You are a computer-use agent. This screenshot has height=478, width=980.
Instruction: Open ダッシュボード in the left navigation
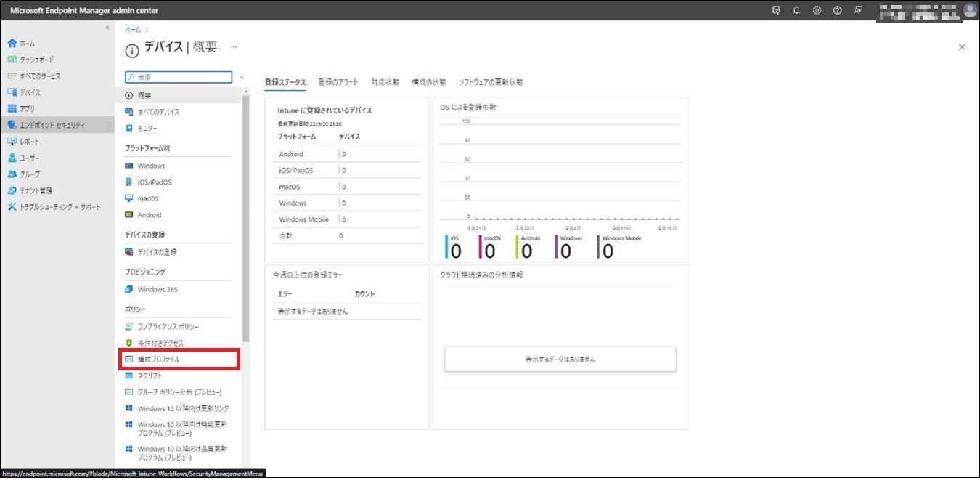pos(57,60)
